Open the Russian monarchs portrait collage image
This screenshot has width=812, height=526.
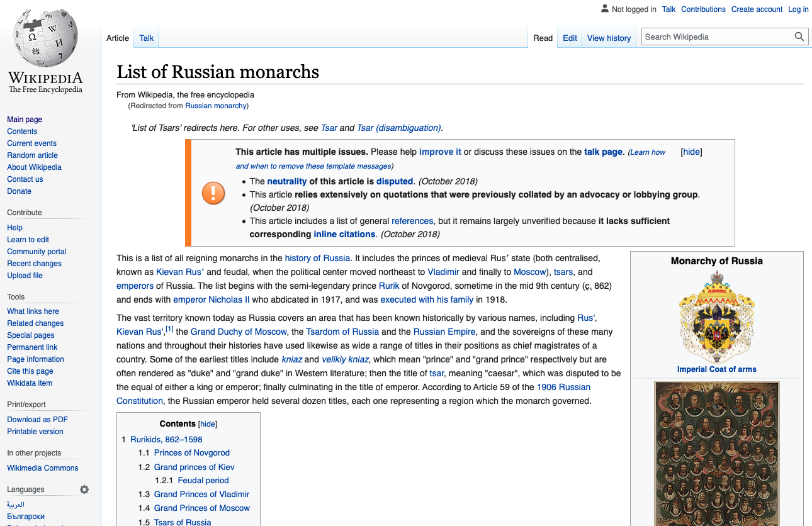tap(716, 454)
